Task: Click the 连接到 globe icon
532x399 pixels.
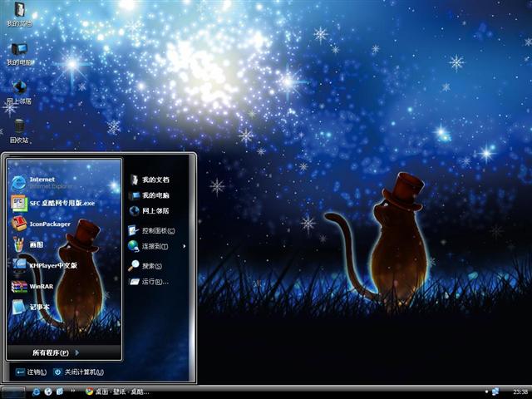Action: tap(133, 246)
